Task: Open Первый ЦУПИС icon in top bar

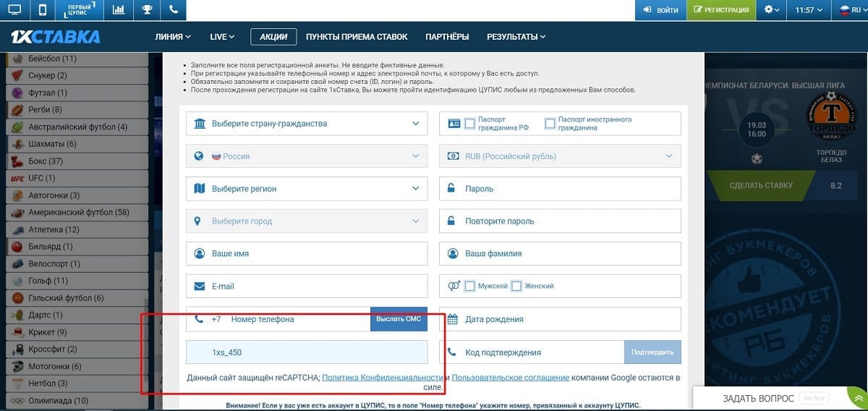Action: tap(80, 10)
